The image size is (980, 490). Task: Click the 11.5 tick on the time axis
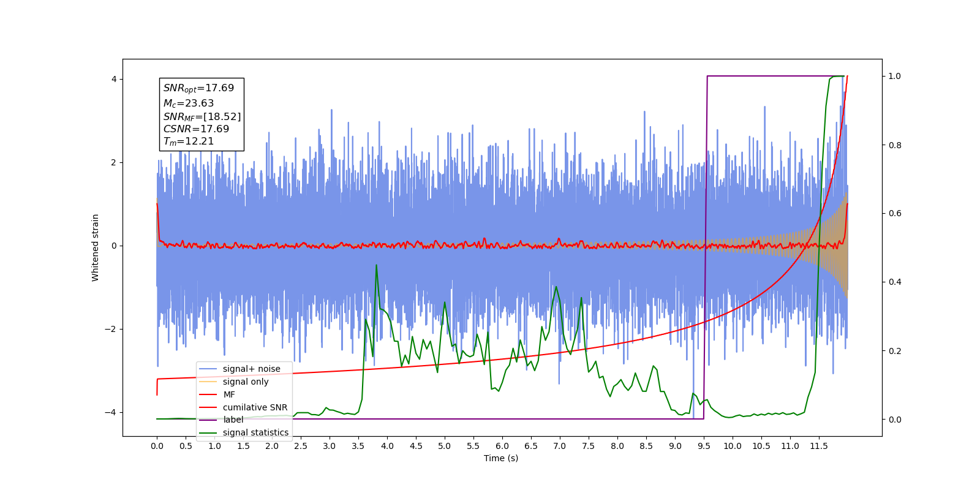click(819, 446)
